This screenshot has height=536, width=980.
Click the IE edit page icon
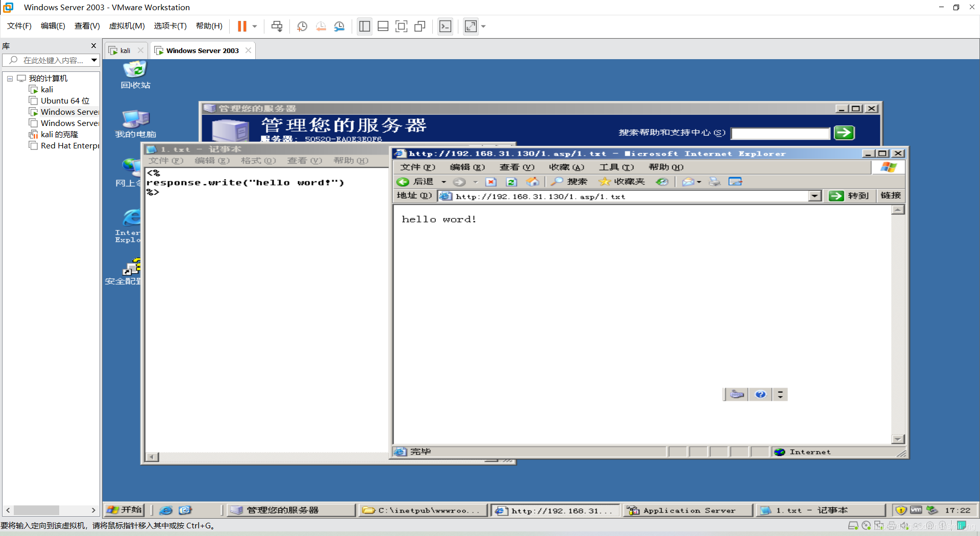click(735, 182)
